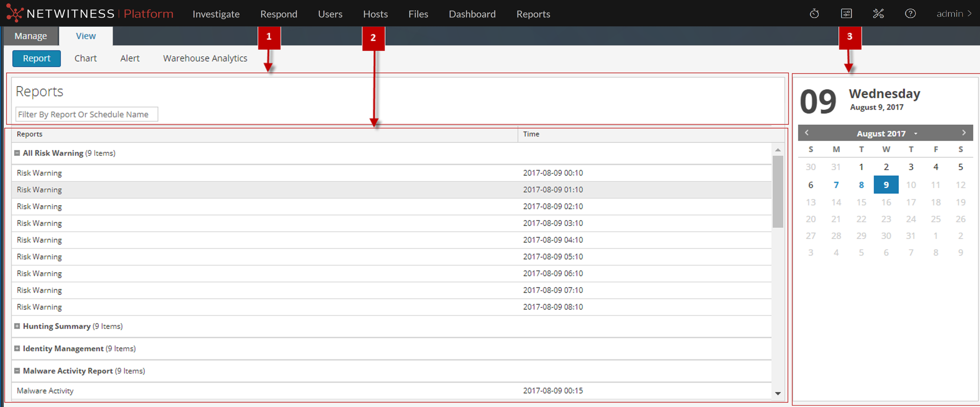Open the Investigate menu
The width and height of the screenshot is (980, 407).
(x=216, y=14)
